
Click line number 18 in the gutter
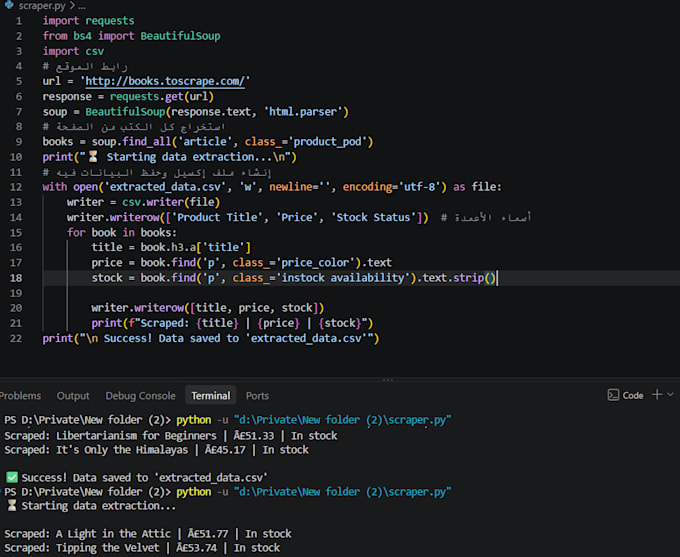pyautogui.click(x=16, y=278)
